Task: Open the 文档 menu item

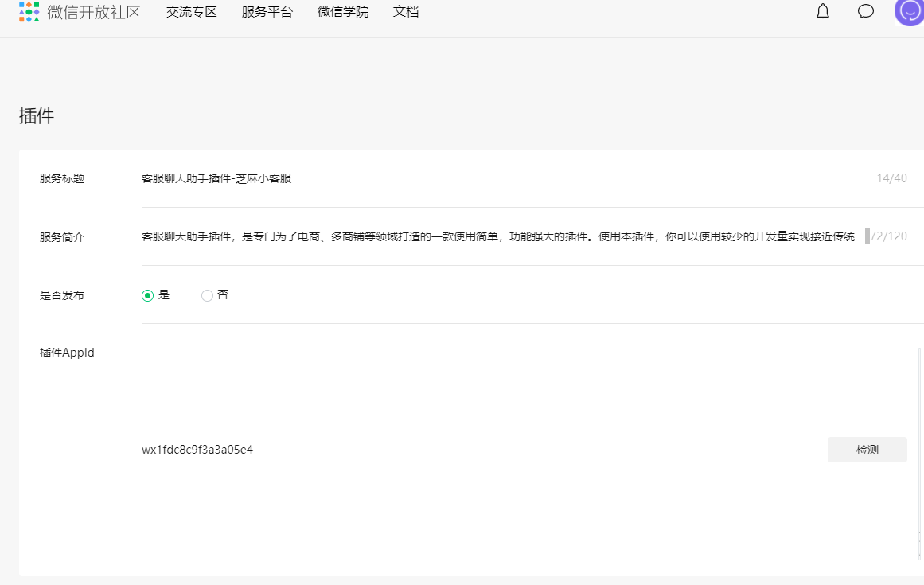Action: click(405, 12)
